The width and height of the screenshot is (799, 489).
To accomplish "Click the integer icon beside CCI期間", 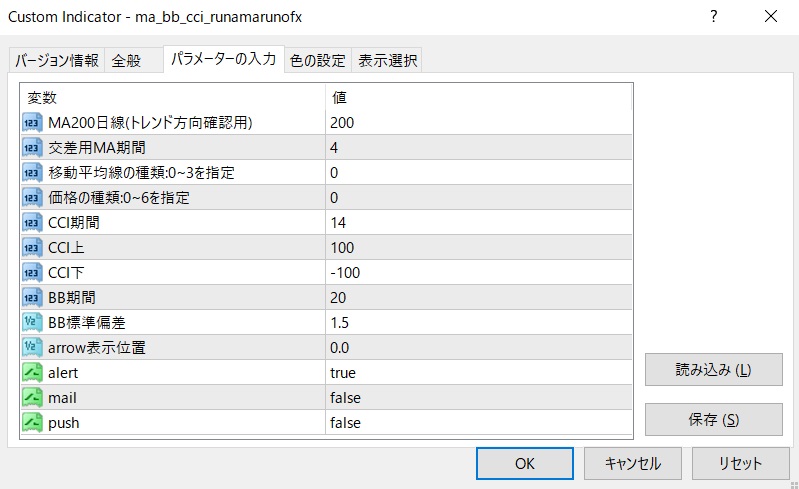I will pyautogui.click(x=31, y=223).
